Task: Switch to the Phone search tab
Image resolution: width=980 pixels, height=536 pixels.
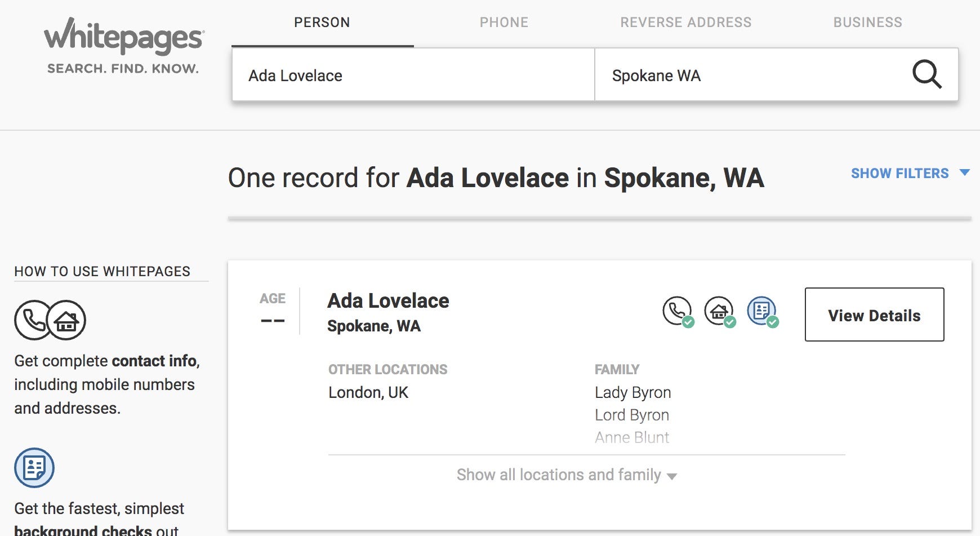Action: (x=504, y=23)
